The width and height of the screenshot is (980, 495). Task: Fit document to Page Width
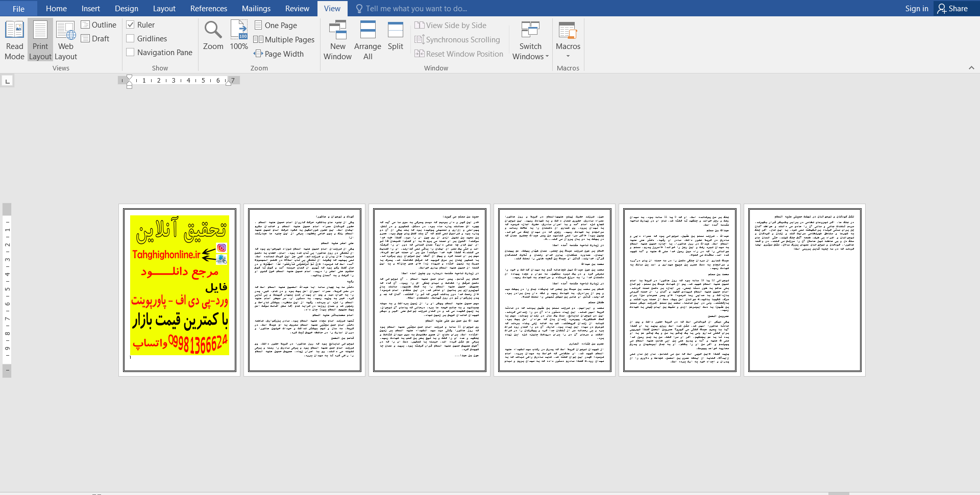[x=279, y=54]
